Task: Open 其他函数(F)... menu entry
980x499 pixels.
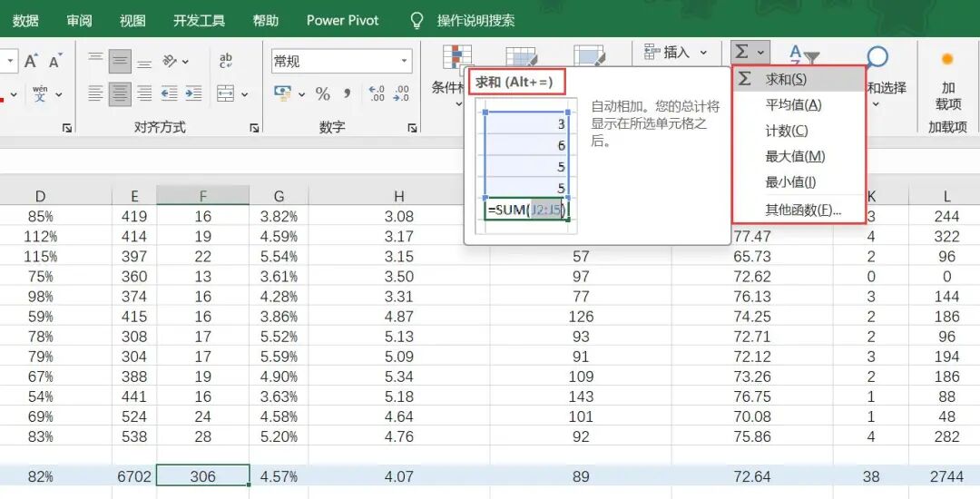Action: click(799, 210)
